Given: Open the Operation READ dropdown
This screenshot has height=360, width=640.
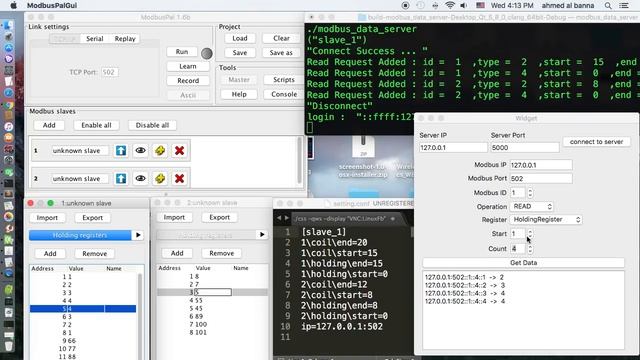Looking at the screenshot, I should [x=532, y=207].
